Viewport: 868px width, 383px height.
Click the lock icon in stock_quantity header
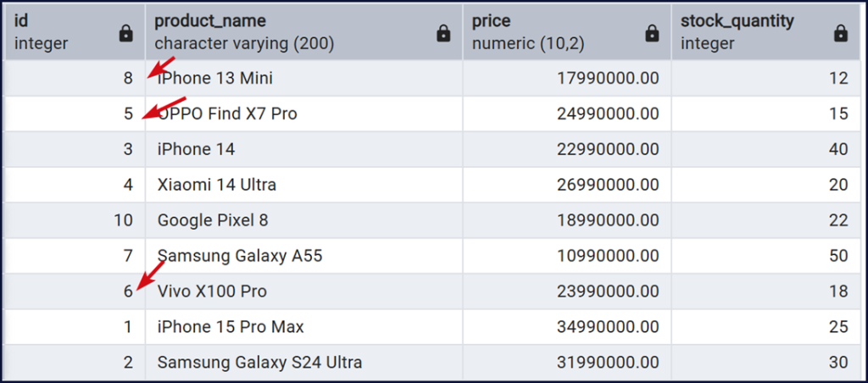(x=841, y=33)
